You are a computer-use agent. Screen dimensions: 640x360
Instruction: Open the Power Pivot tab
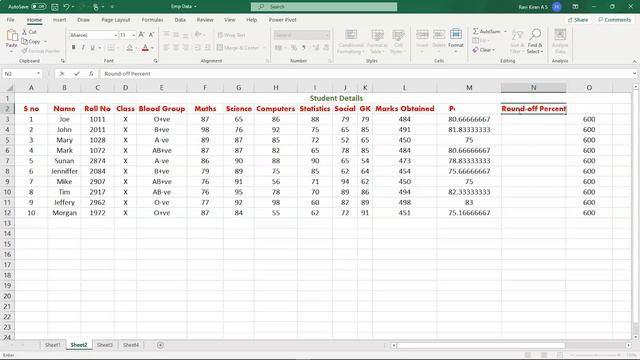pyautogui.click(x=282, y=20)
